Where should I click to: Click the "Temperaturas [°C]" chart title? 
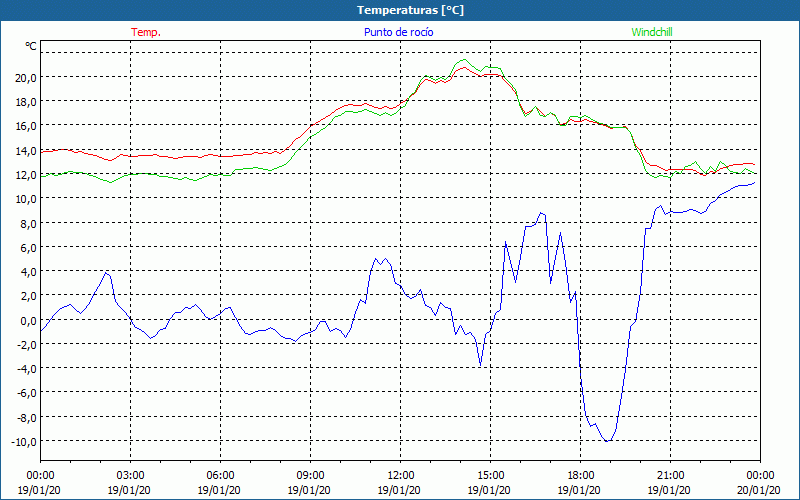coord(410,10)
